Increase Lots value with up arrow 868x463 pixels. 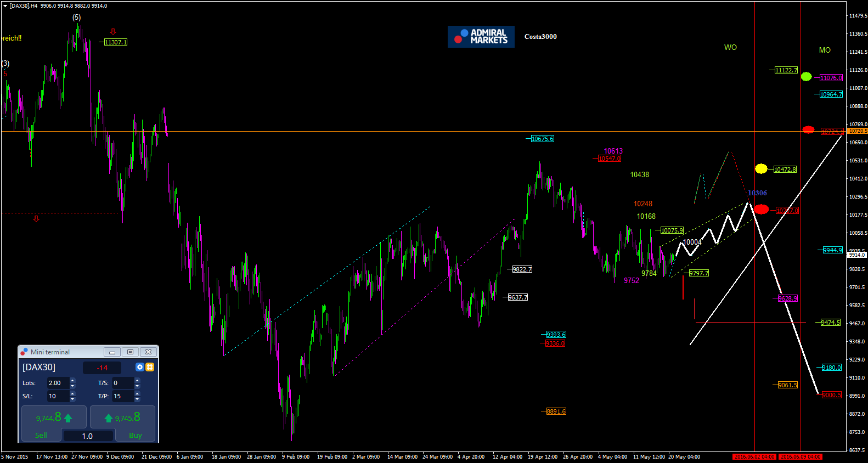click(x=72, y=380)
